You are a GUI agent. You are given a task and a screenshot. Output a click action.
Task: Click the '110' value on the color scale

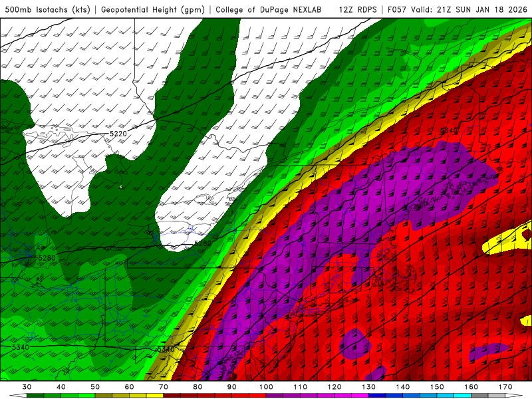301,387
